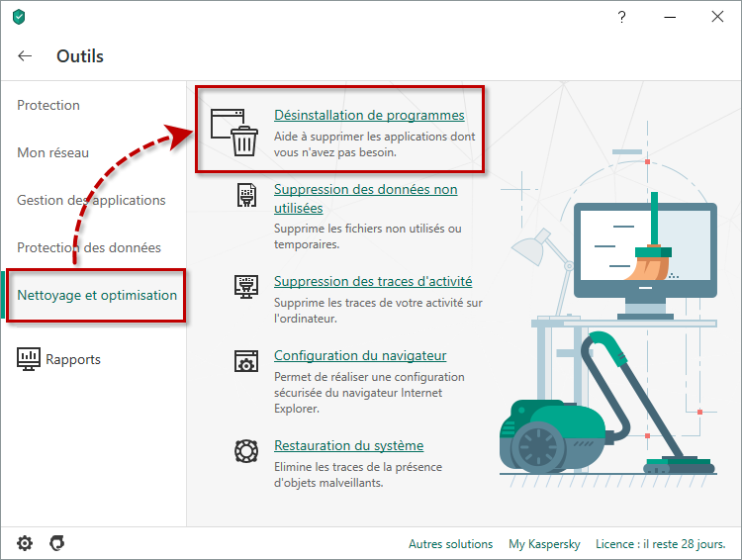Close the Kaspersky window
Image resolution: width=742 pixels, height=560 pixels.
tap(717, 17)
